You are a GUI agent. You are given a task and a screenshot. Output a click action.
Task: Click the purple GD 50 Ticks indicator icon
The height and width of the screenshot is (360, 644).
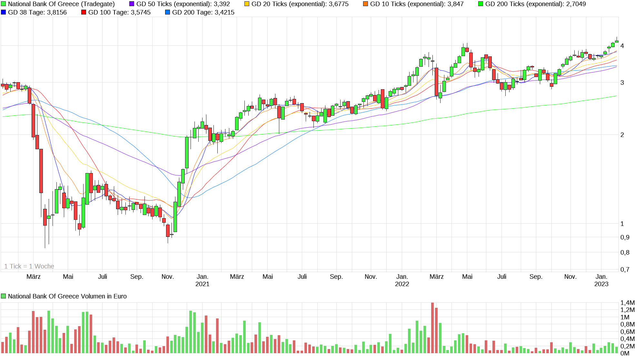tap(132, 4)
